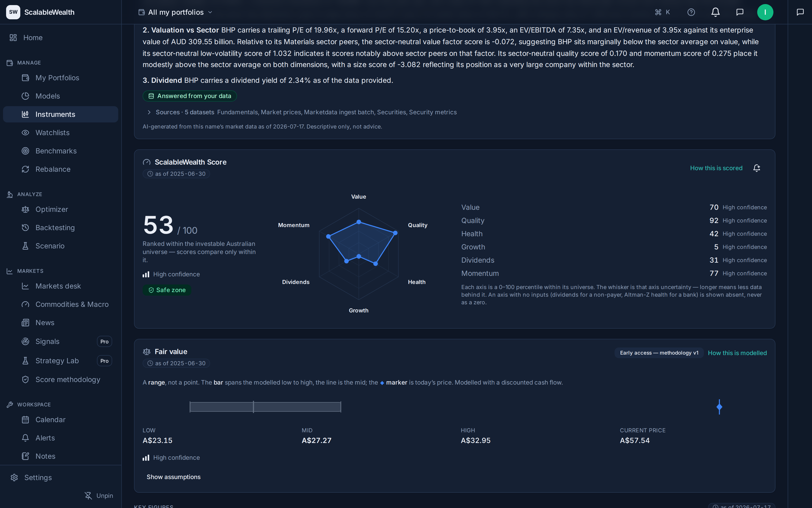Click the help question mark icon
Screen dimensions: 812x508
point(691,12)
